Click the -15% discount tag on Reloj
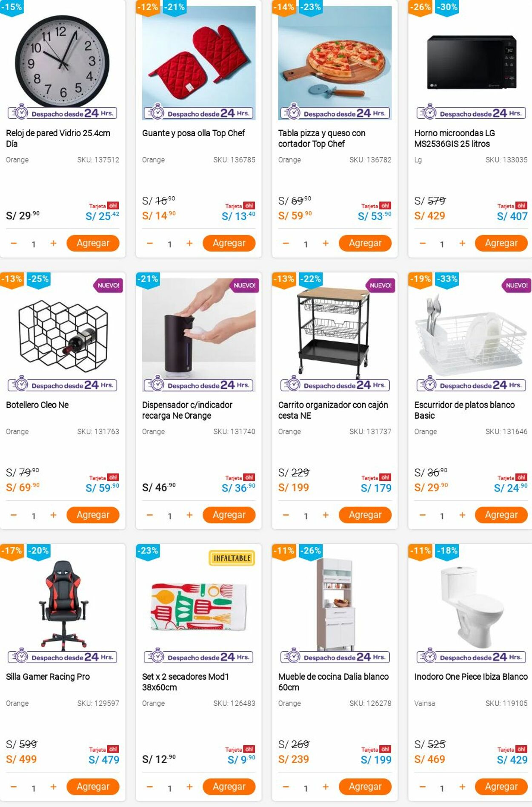 pyautogui.click(x=11, y=7)
